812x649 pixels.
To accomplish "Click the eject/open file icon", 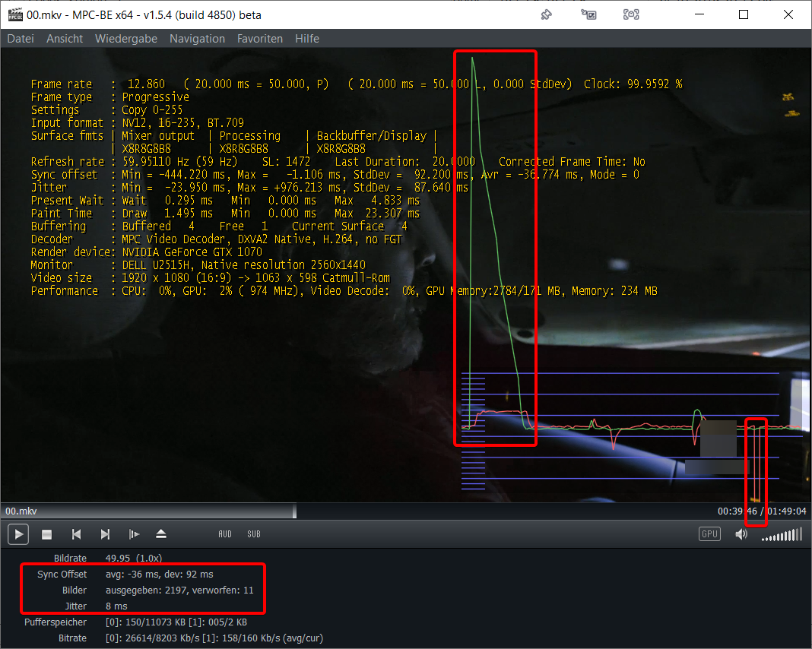I will [x=161, y=534].
